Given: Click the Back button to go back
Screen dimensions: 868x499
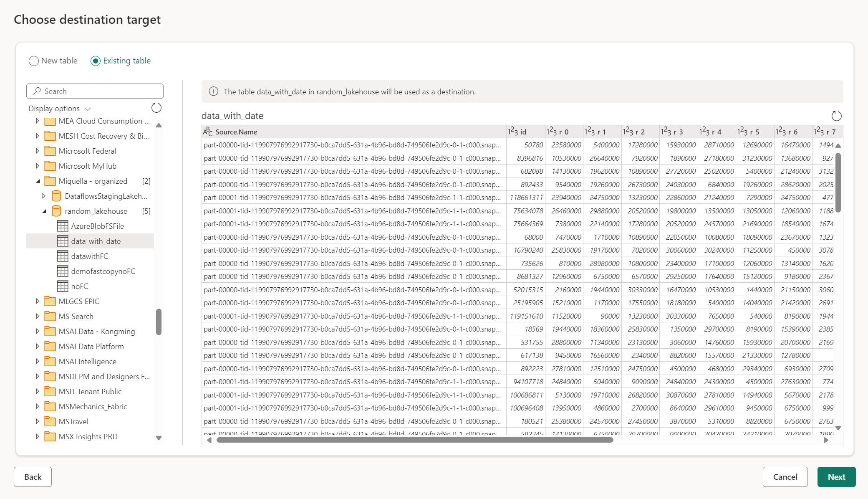Looking at the screenshot, I should click(x=32, y=476).
